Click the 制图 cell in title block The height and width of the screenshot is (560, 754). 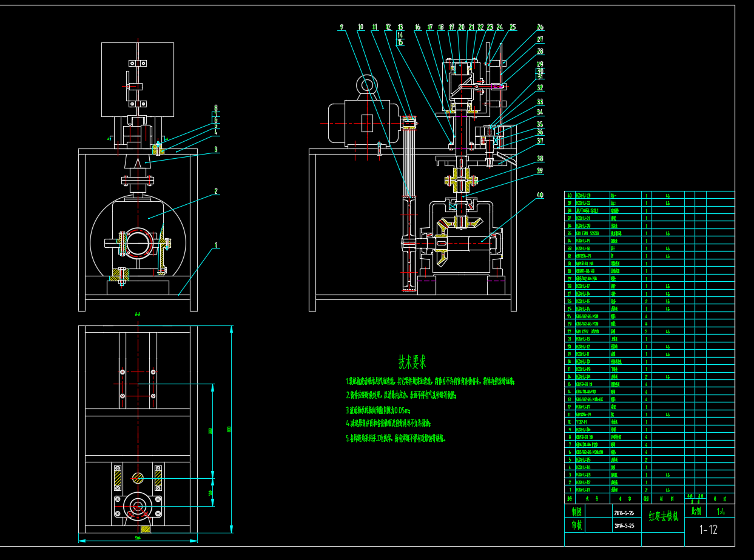click(x=576, y=512)
